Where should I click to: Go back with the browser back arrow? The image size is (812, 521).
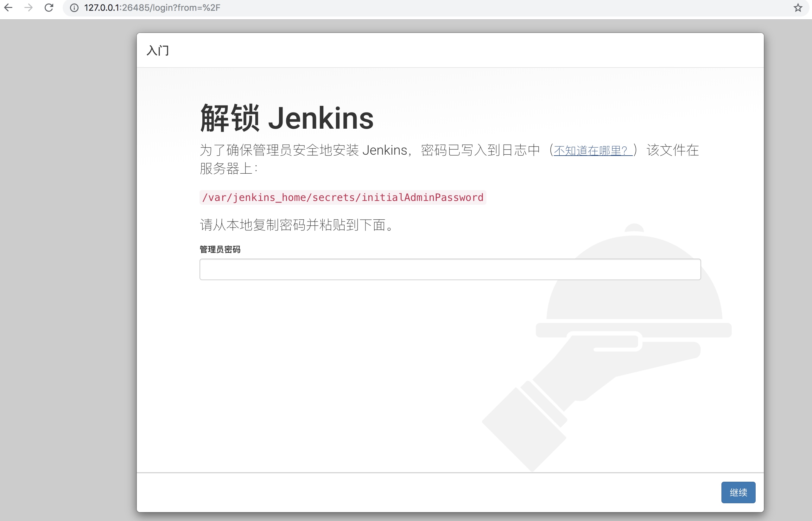(x=8, y=7)
